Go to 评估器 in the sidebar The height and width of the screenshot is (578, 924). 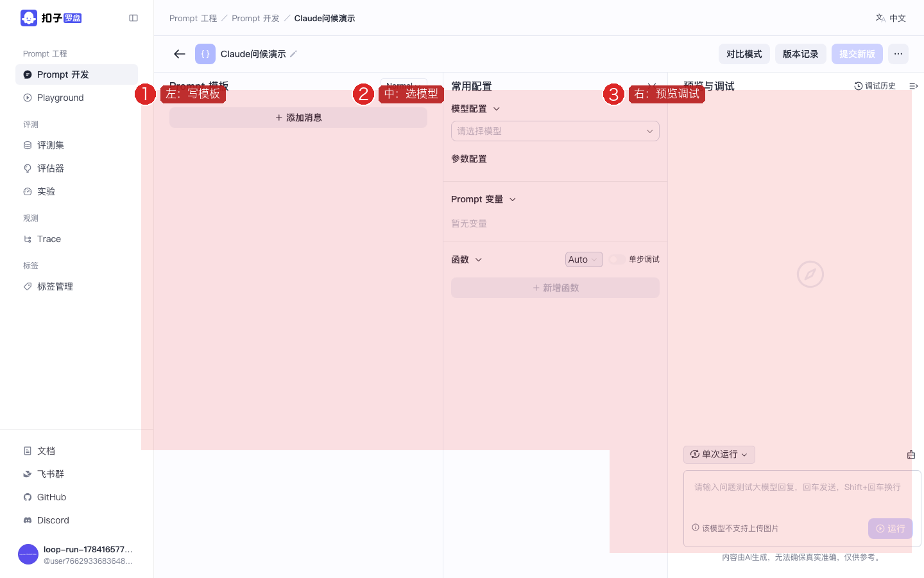point(76,168)
